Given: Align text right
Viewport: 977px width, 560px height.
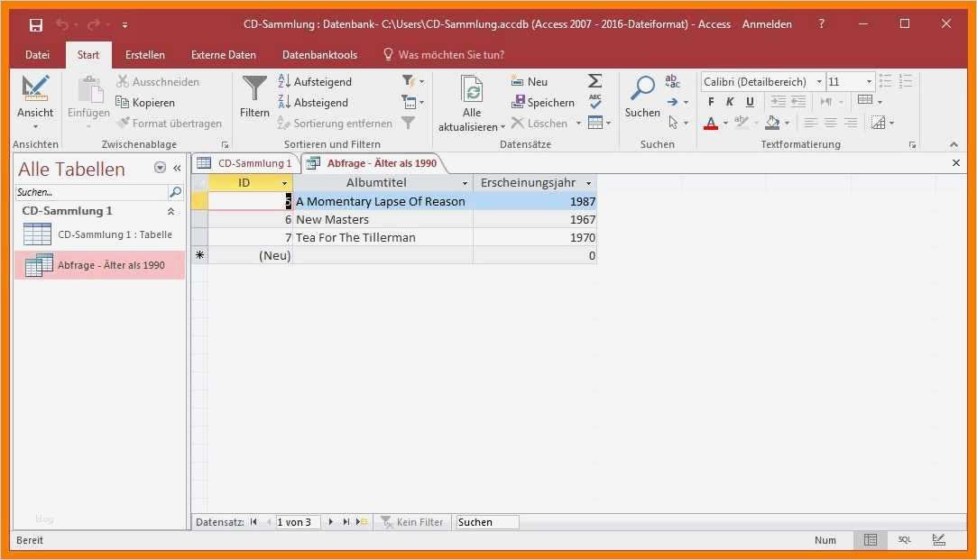Looking at the screenshot, I should click(x=851, y=123).
